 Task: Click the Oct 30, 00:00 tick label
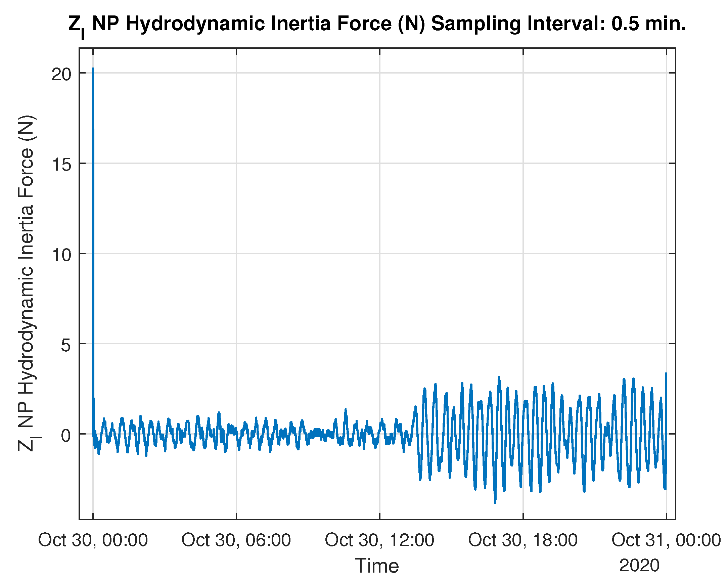point(93,540)
